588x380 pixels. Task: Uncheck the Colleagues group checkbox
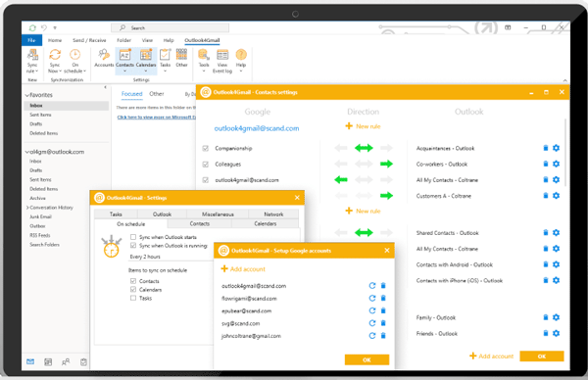206,165
